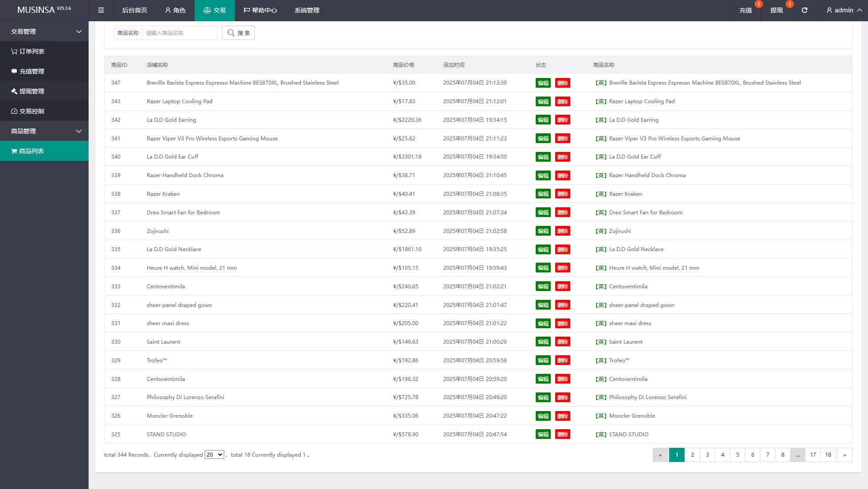Open the 充值 notification in top bar
This screenshot has width=868, height=489.
click(745, 10)
